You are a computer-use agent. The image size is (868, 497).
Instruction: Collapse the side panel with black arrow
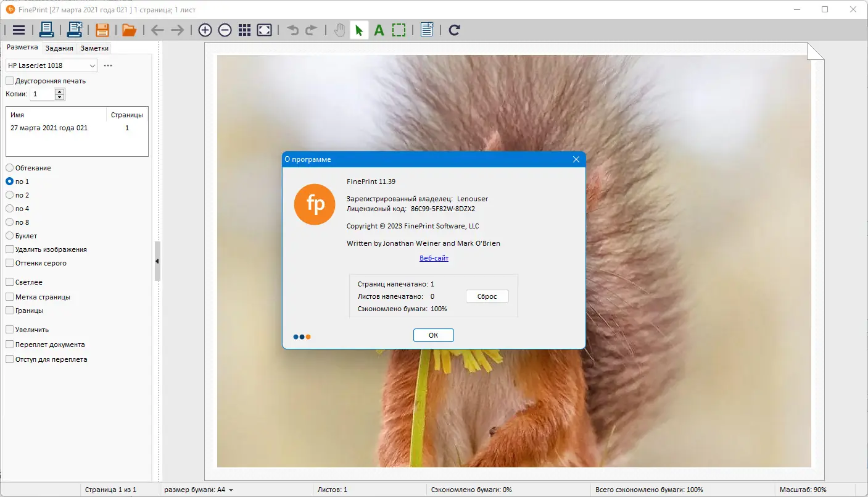(x=157, y=261)
